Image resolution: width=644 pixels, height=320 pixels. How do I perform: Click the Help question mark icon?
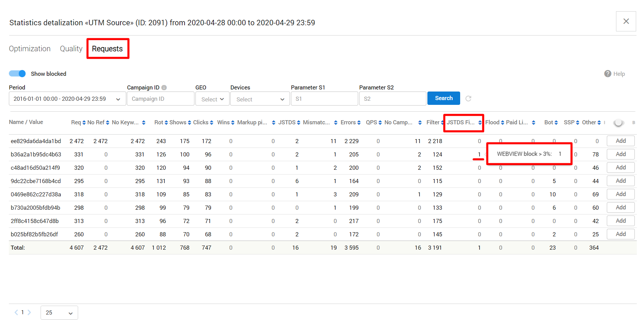(608, 74)
